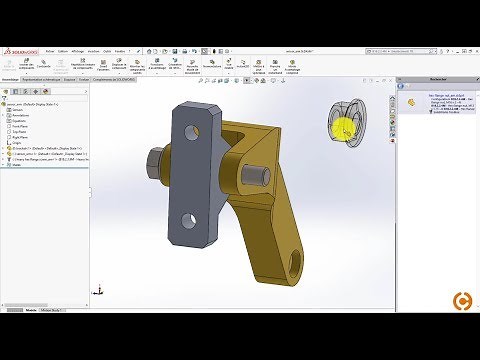Create a Vue éclatée (exploded view)
Image resolution: width=480 pixels, height=360 pixels.
click(229, 64)
